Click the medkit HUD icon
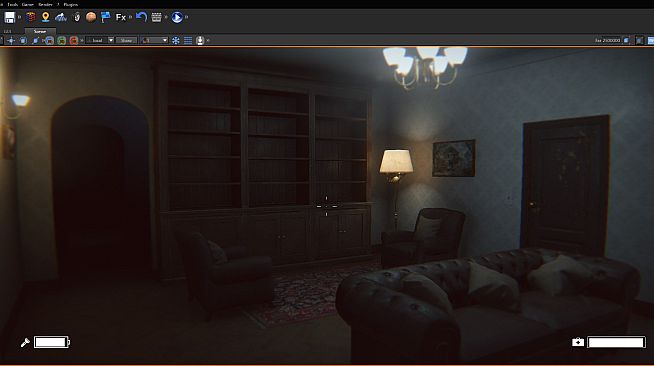Viewport: 654px width, 366px height. tap(578, 342)
